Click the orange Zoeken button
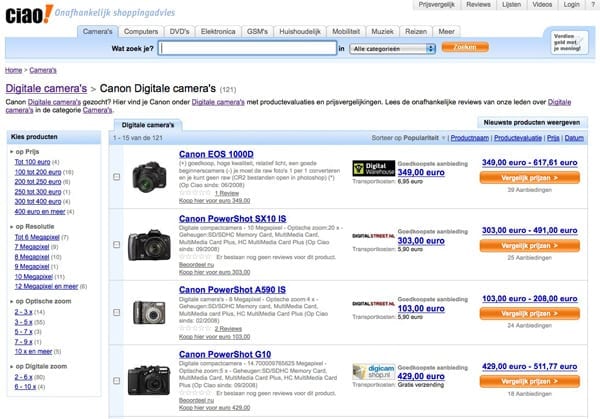Image resolution: width=600 pixels, height=419 pixels. [465, 47]
